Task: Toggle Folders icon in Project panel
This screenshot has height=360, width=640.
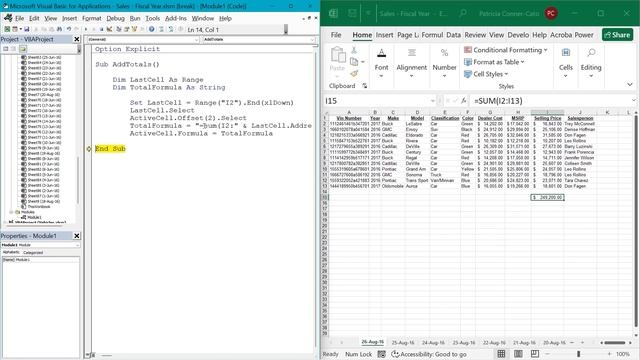Action: (x=22, y=49)
